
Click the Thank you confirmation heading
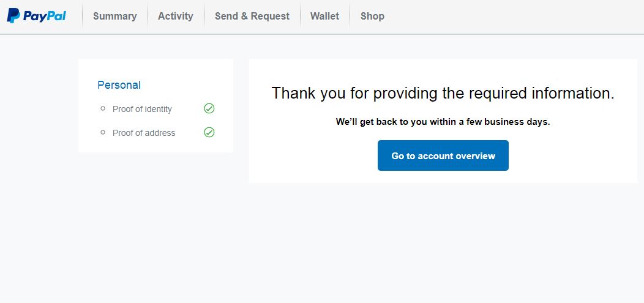click(443, 93)
